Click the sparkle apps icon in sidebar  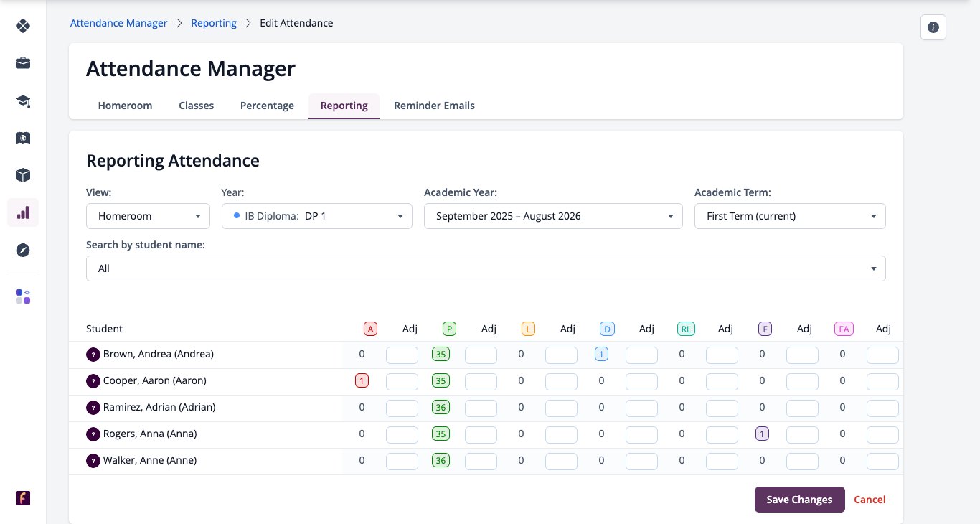(x=23, y=296)
